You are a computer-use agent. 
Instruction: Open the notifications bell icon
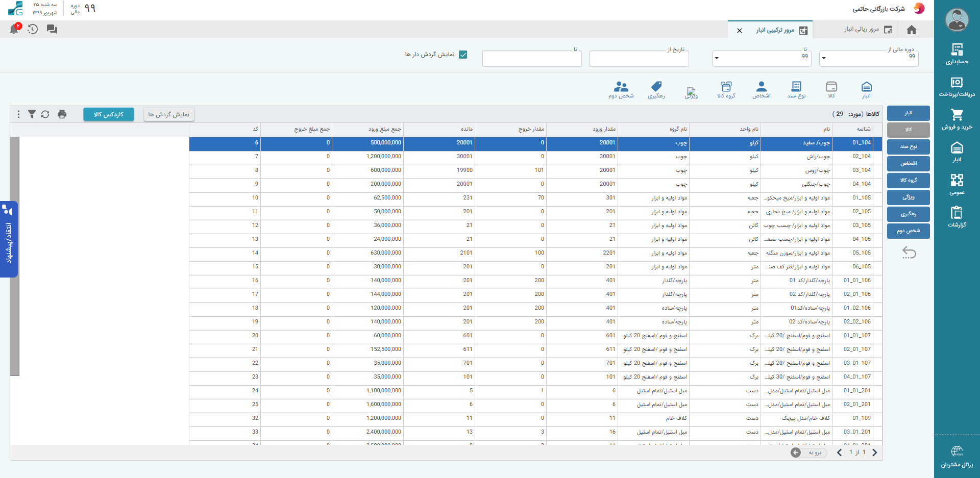click(x=14, y=29)
